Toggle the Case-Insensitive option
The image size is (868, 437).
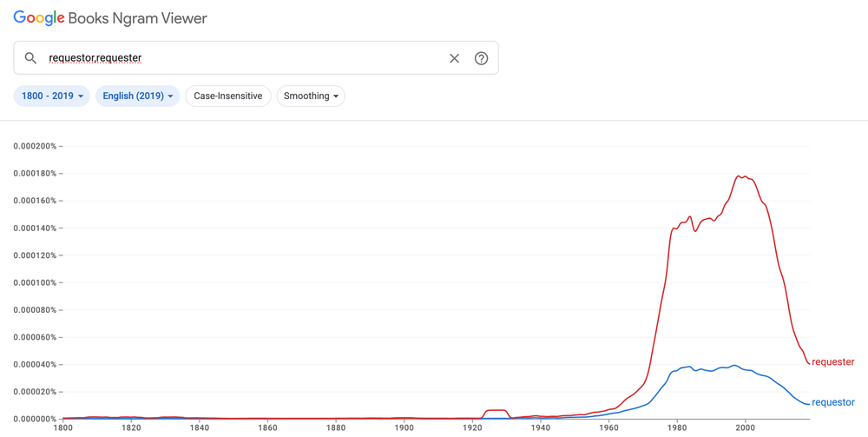(228, 96)
